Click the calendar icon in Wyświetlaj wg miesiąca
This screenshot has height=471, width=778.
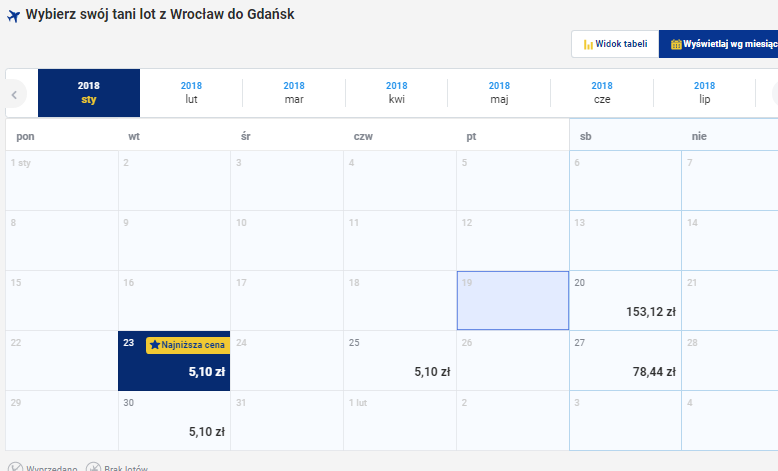676,44
